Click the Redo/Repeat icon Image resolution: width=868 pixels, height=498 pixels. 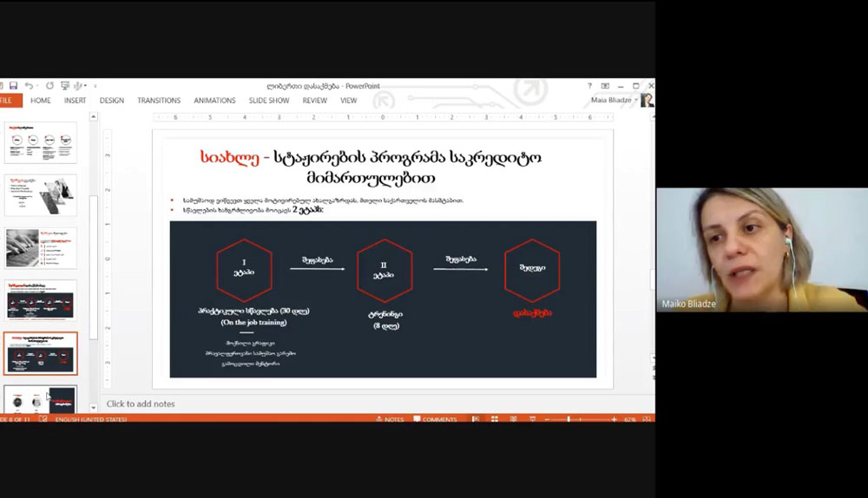tap(49, 86)
